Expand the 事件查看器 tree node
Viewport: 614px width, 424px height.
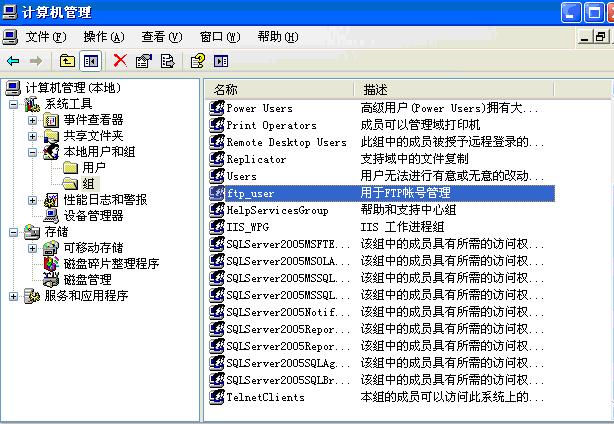pos(32,120)
